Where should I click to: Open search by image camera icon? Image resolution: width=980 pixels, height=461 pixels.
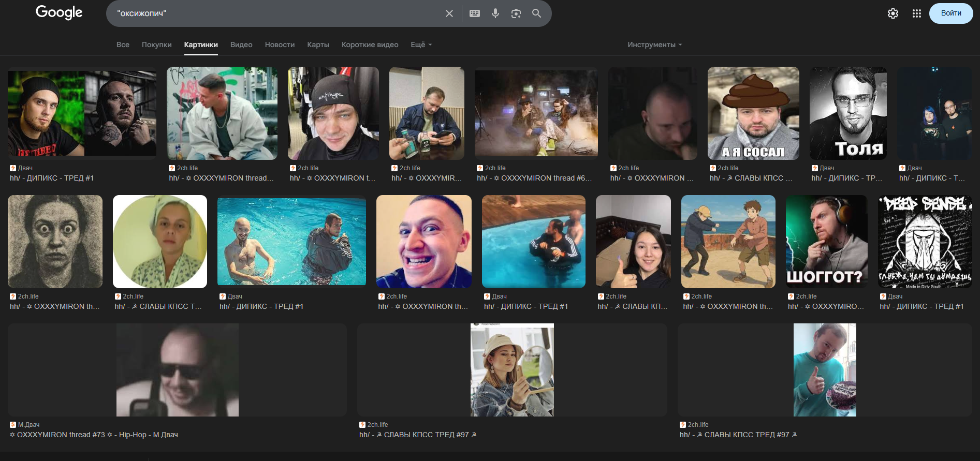[516, 13]
